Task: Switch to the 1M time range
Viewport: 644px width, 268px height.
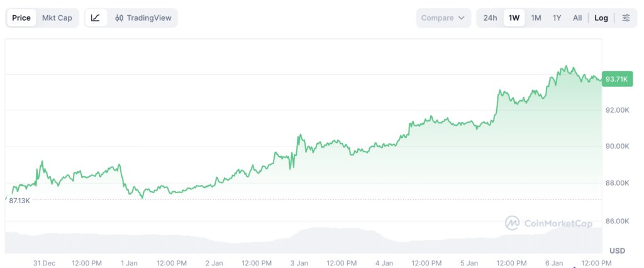Action: pyautogui.click(x=536, y=18)
